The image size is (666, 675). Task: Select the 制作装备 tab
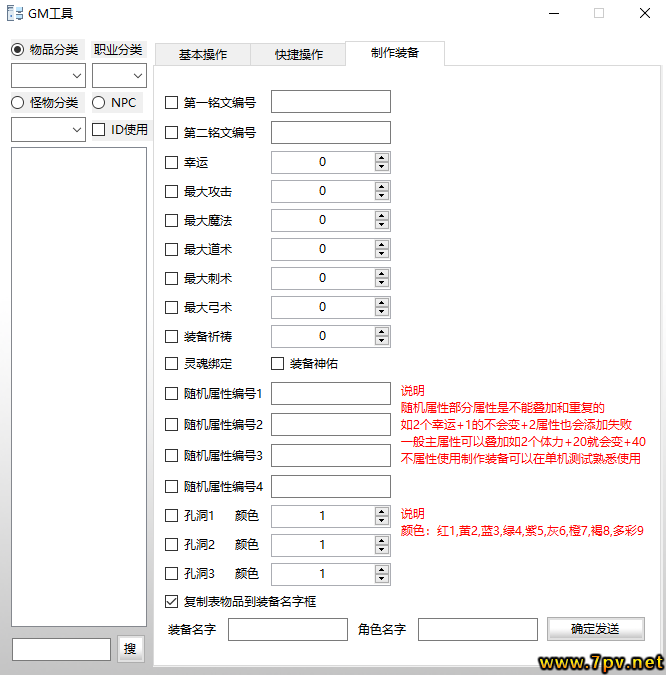(x=395, y=53)
